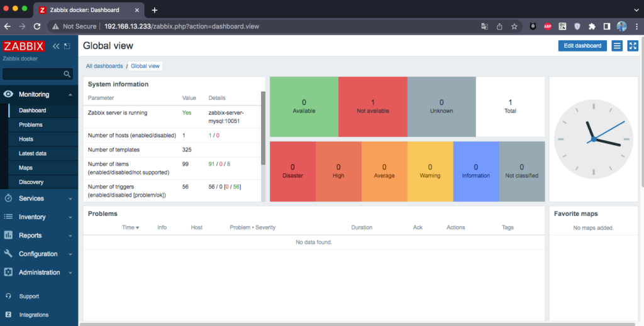Click the Global view breadcrumb
Screen dimensions: 644x326
(x=145, y=66)
